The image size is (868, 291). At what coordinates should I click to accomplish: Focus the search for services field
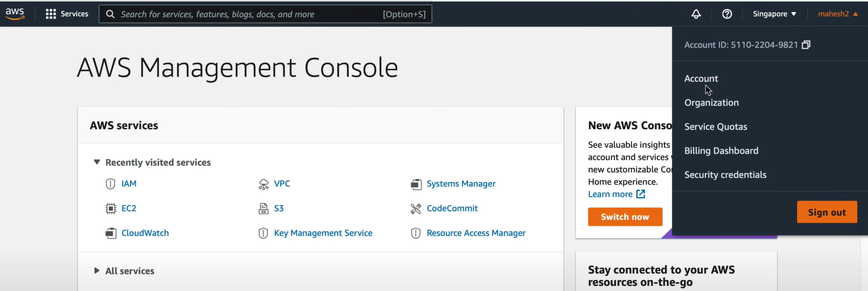(265, 14)
